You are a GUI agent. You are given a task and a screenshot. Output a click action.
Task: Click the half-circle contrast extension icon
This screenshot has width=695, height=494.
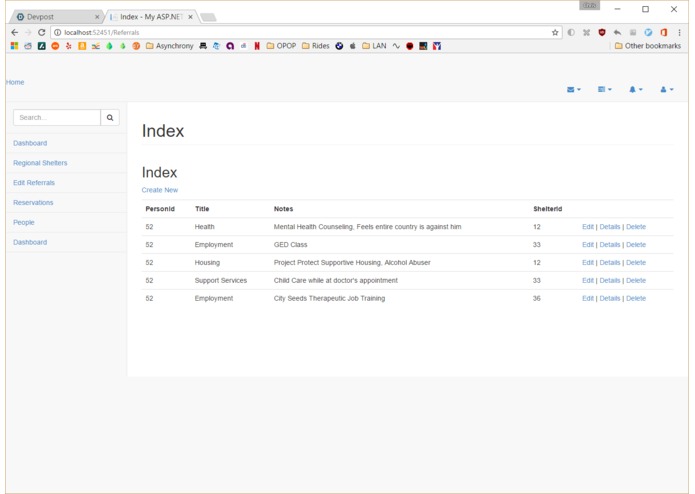pos(571,32)
